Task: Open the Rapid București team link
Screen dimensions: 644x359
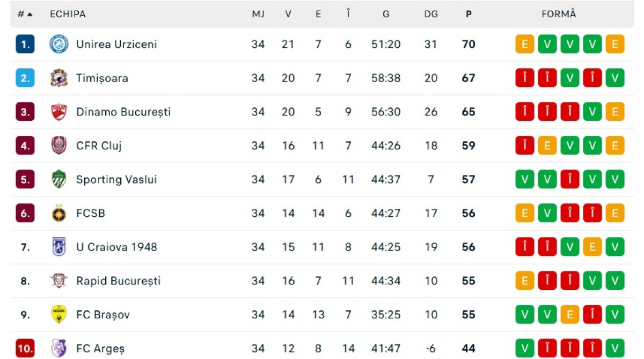Action: (x=118, y=281)
